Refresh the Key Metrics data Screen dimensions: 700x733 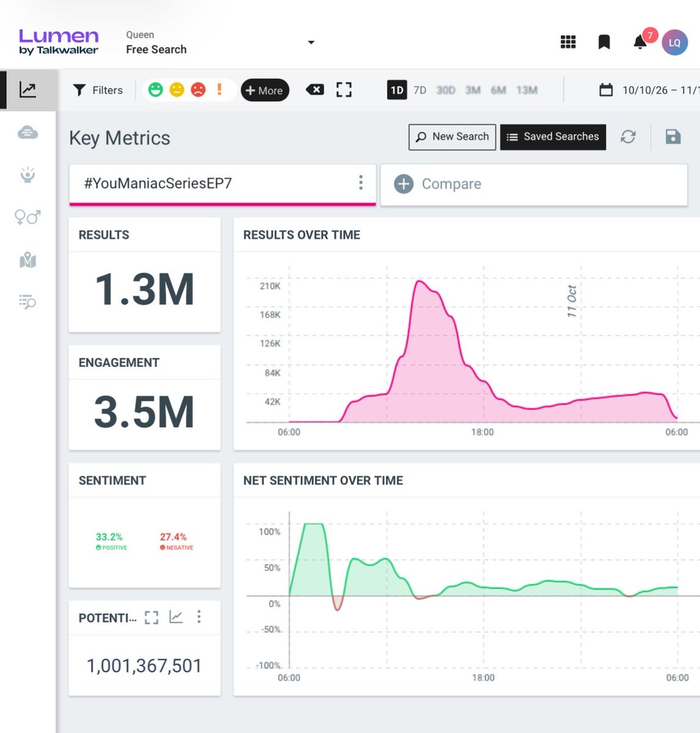(628, 137)
